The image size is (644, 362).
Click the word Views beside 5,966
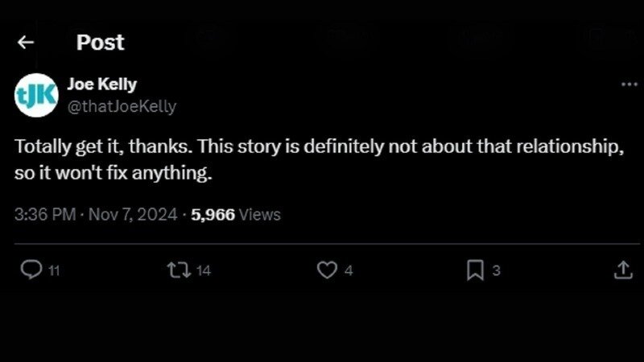[x=260, y=214]
